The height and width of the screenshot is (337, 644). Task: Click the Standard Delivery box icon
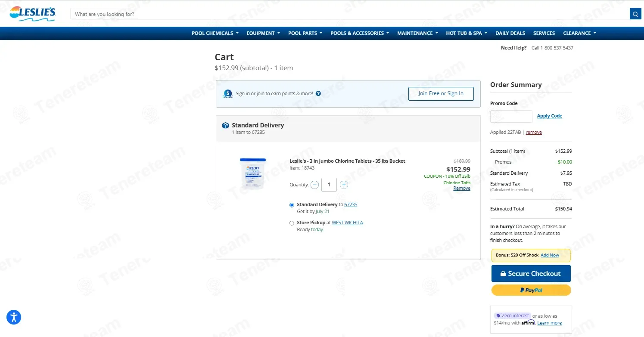tap(225, 125)
